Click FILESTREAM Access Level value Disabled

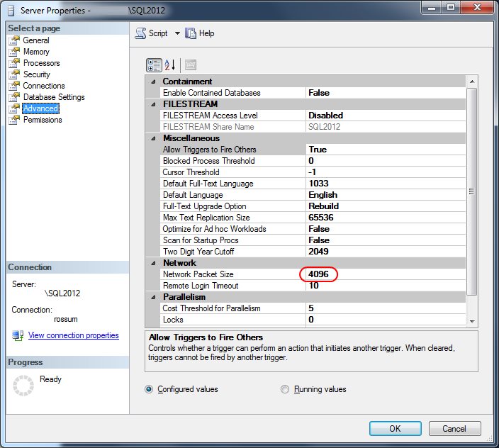pos(325,116)
